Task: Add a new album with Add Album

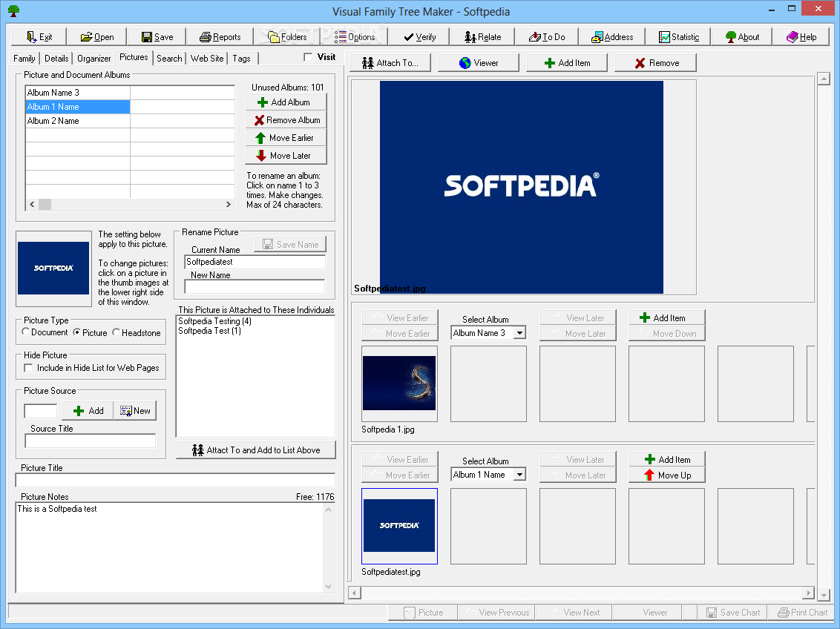Action: (286, 102)
